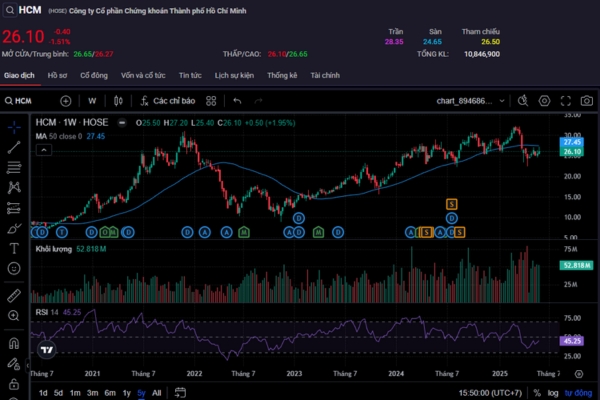This screenshot has width=600, height=400.
Task: Switch to the Cổ đông tab
Action: point(94,75)
